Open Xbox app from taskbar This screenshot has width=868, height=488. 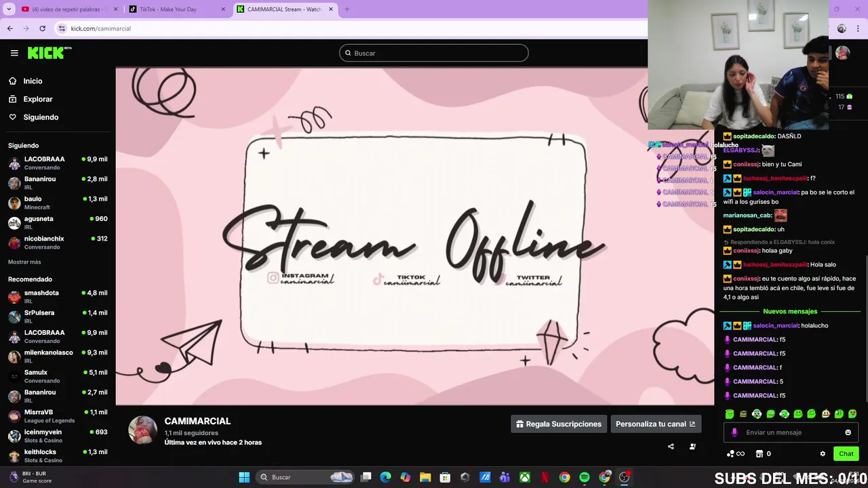tap(524, 477)
